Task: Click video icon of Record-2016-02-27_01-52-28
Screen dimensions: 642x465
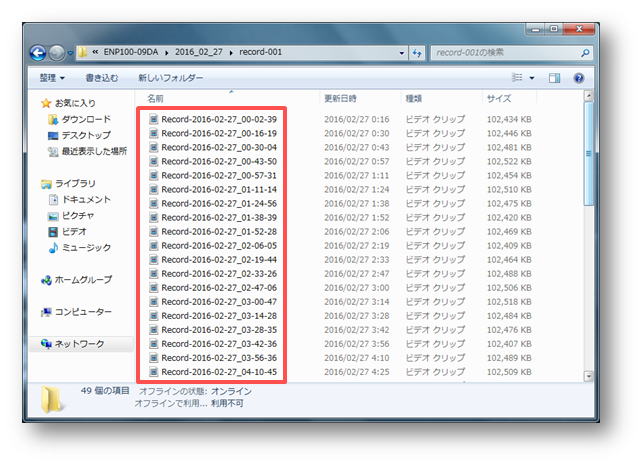Action: 154,231
